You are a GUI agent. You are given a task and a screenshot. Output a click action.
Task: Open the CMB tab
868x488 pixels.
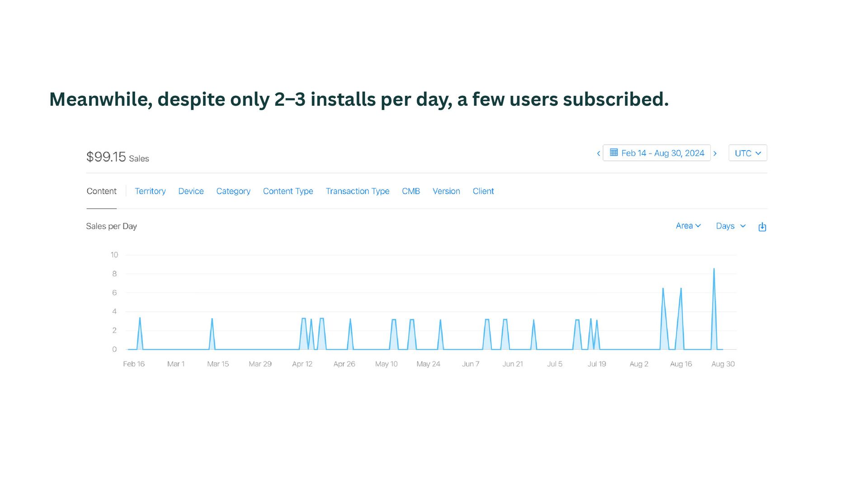click(410, 191)
